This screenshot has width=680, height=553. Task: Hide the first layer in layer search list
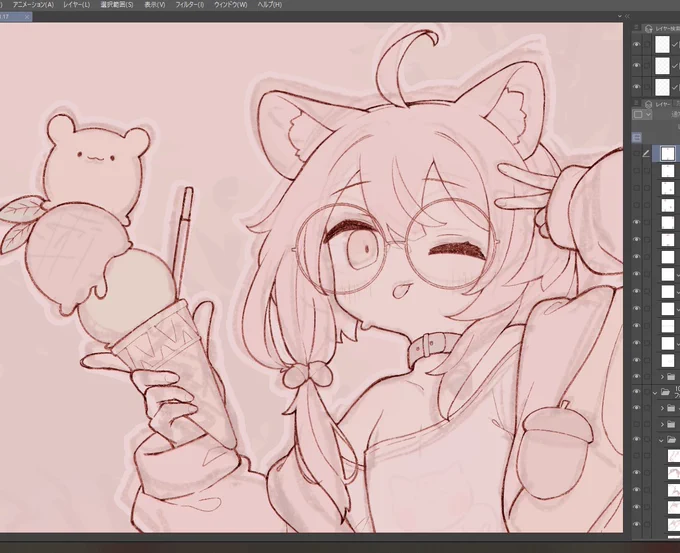point(636,44)
